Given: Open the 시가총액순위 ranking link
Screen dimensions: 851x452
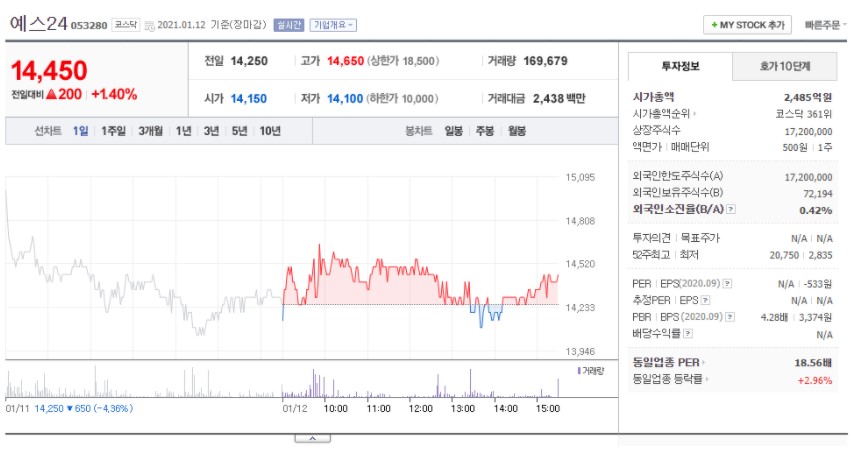Looking at the screenshot, I should [x=664, y=114].
